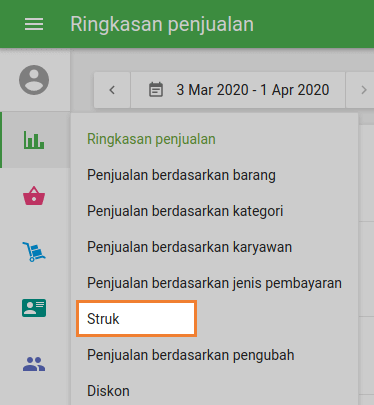
Task: Open the customers people icon
Action: coord(34,364)
